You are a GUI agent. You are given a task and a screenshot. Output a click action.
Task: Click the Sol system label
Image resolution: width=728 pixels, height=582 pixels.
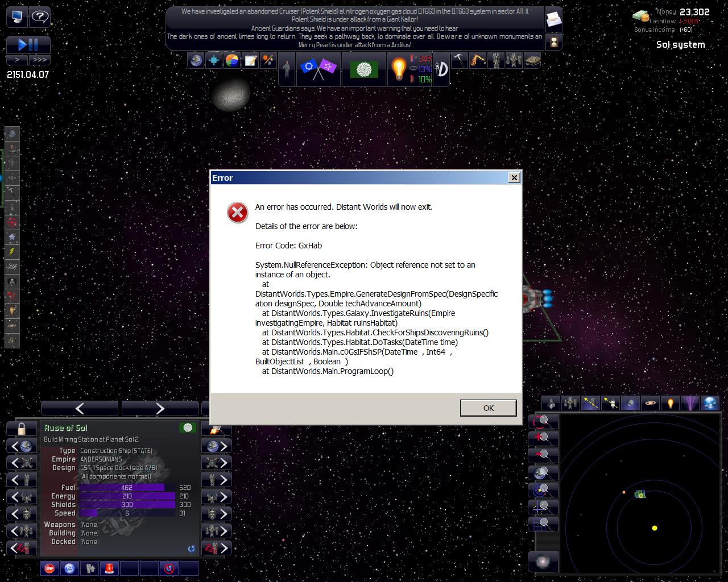click(680, 44)
